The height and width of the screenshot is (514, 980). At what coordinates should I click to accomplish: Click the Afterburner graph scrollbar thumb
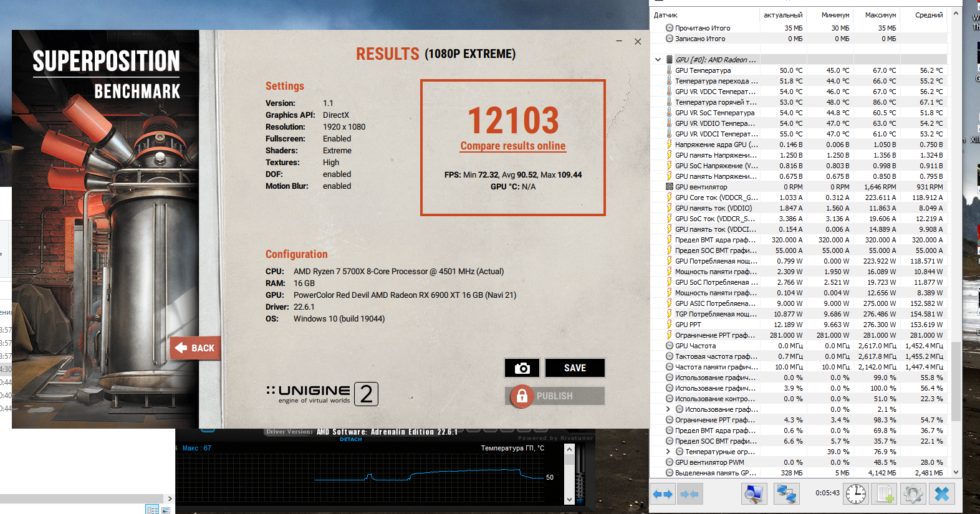(569, 459)
